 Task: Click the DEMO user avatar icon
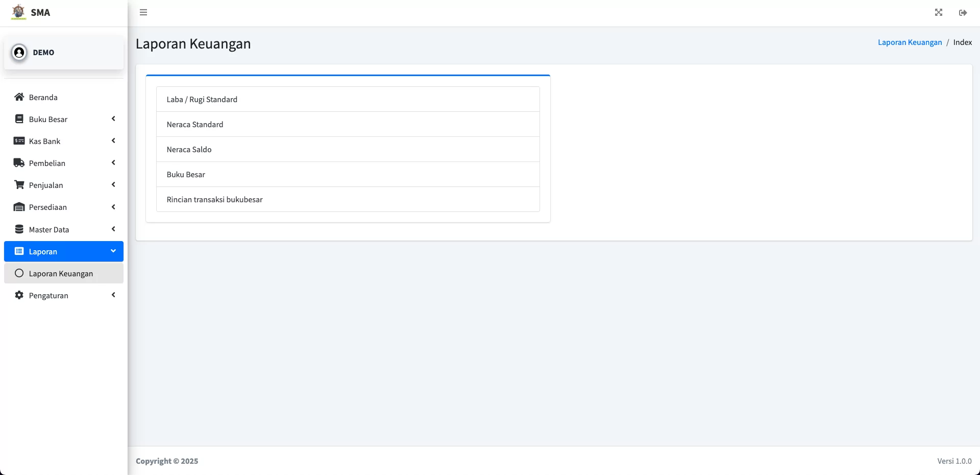[19, 52]
